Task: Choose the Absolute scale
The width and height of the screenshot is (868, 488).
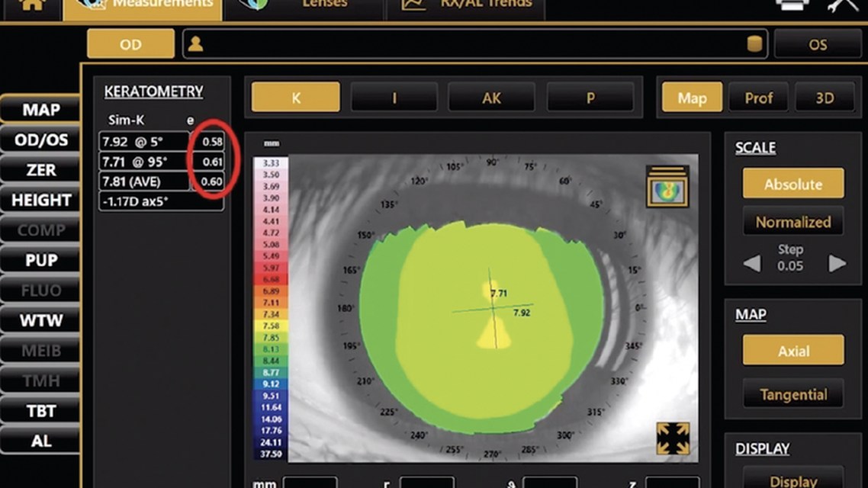Action: point(793,184)
